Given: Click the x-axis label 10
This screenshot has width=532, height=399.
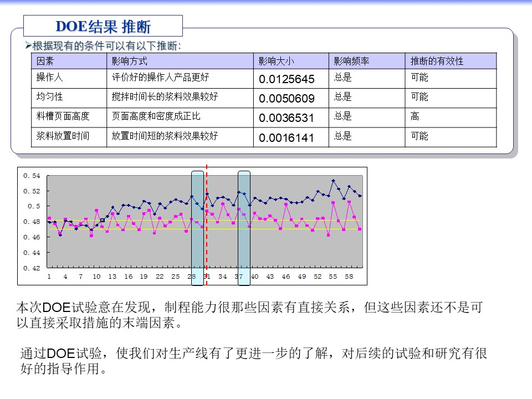Looking at the screenshot, I should click(x=96, y=277).
